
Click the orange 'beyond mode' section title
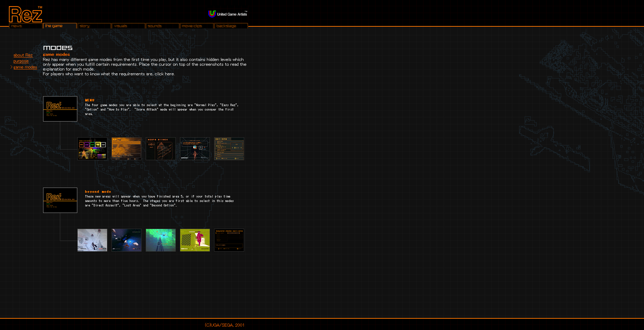[98, 192]
